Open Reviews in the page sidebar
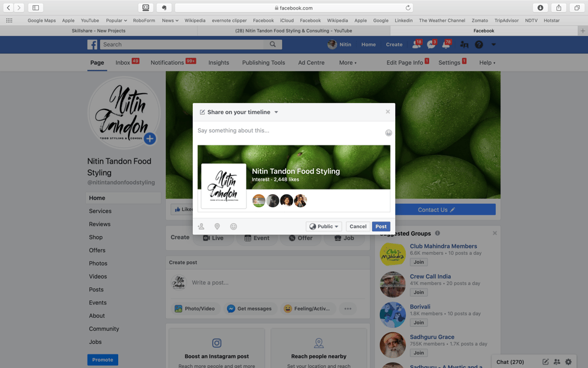The width and height of the screenshot is (588, 368). [100, 224]
